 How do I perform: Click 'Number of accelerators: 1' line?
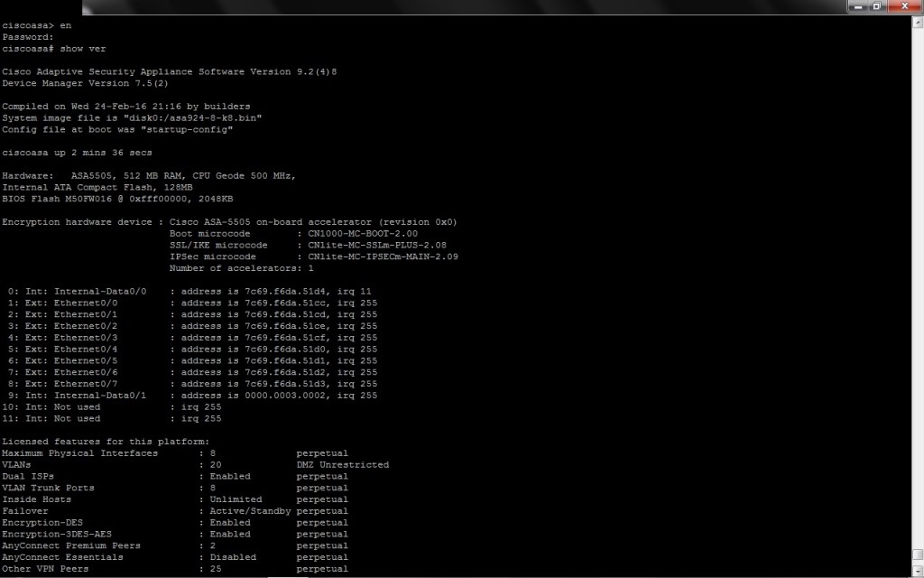pyautogui.click(x=241, y=267)
